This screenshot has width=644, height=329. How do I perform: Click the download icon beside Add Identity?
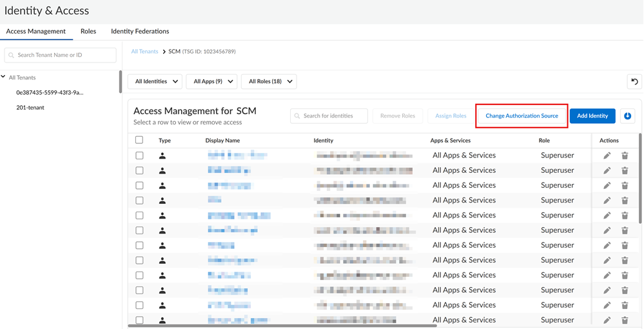pos(627,116)
